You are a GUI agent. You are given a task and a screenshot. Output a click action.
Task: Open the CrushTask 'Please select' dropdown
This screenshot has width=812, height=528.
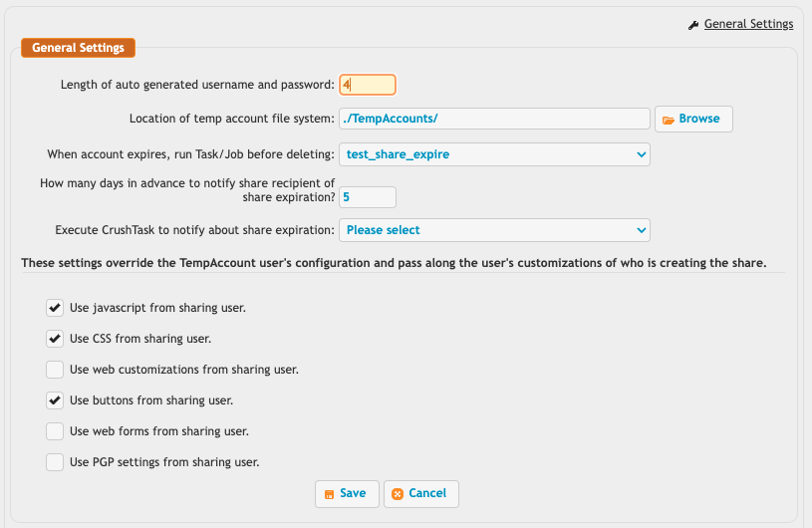pos(494,230)
